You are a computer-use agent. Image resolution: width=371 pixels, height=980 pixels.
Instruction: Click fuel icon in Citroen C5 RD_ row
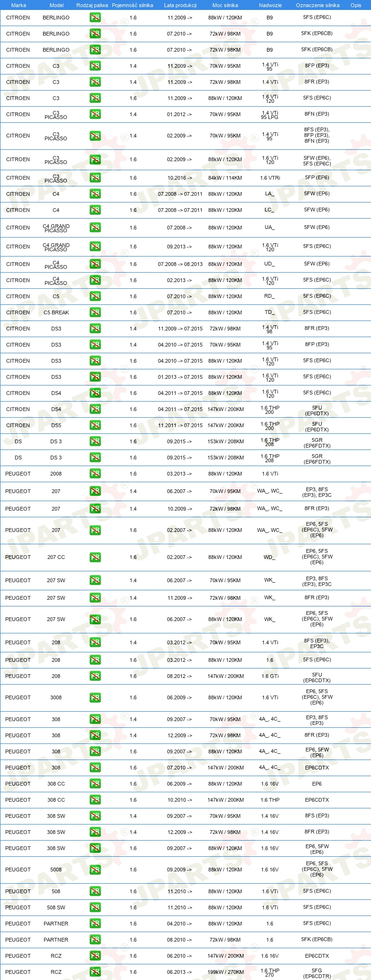[95, 296]
